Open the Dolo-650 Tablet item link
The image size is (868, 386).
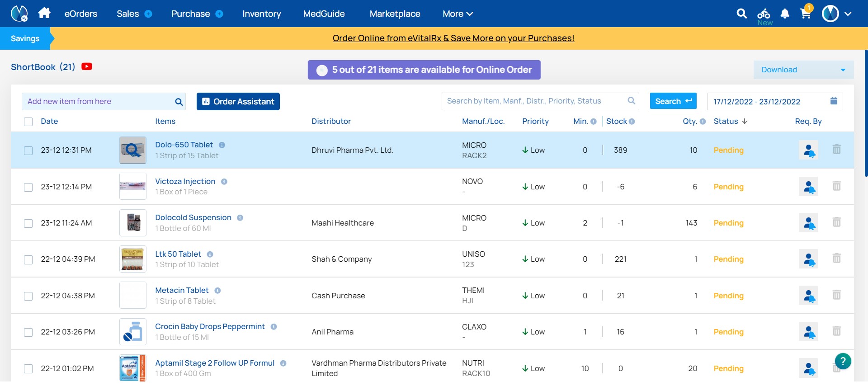pyautogui.click(x=184, y=145)
